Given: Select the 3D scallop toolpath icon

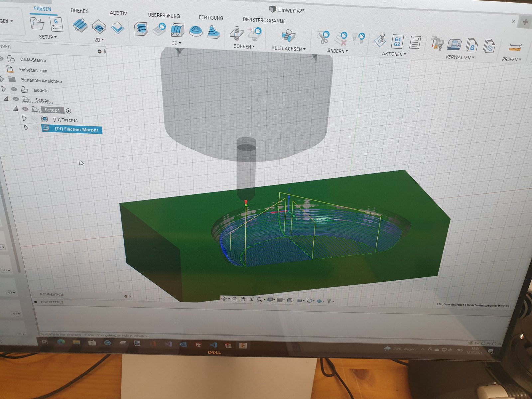Looking at the screenshot, I should 196,31.
